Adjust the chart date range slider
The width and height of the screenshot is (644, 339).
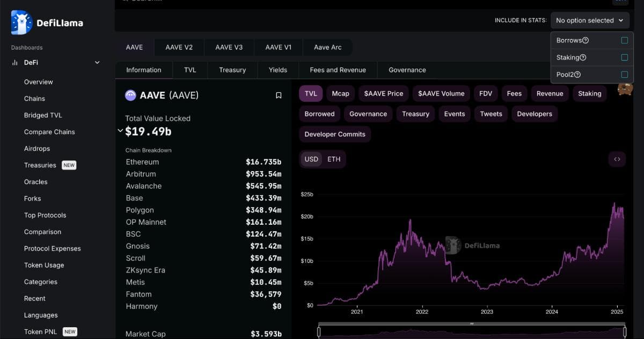pyautogui.click(x=471, y=324)
